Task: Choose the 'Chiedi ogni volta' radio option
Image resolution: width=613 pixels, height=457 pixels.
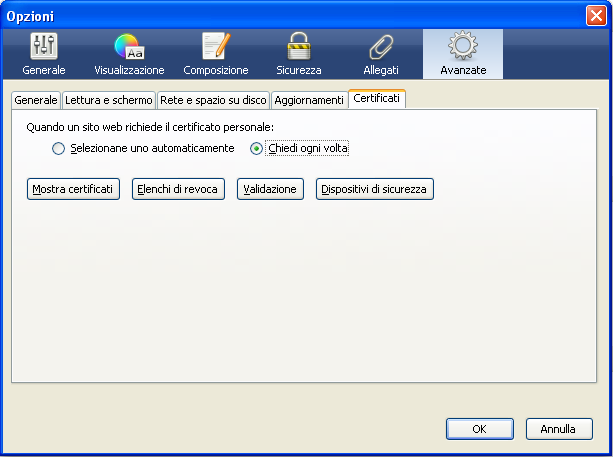Action: point(257,148)
